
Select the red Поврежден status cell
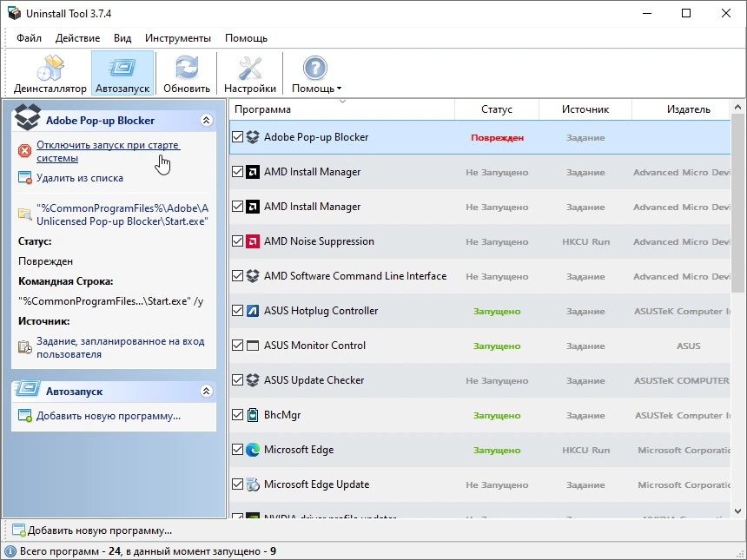point(498,138)
